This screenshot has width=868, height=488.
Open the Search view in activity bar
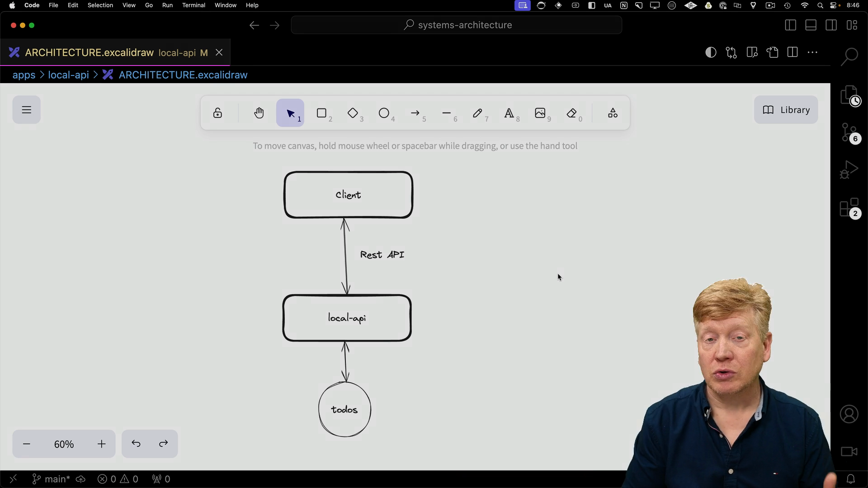pos(849,56)
